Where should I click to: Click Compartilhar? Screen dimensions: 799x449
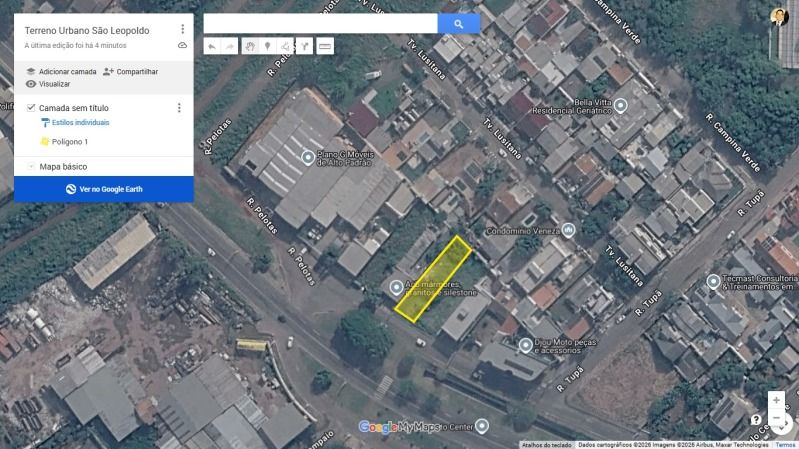(130, 72)
